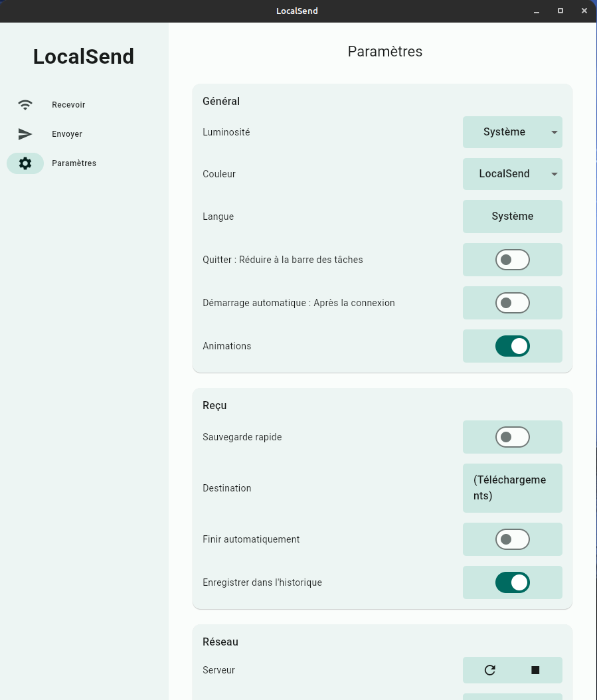Image resolution: width=597 pixels, height=700 pixels.
Task: Stop the server with the square icon
Action: (535, 670)
